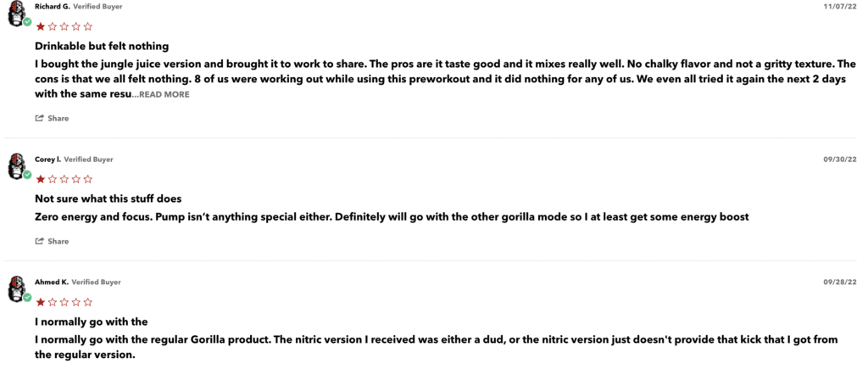868x375 pixels.
Task: Click the green verified checkmark badge on Ahmed K.'s avatar
Action: [27, 298]
